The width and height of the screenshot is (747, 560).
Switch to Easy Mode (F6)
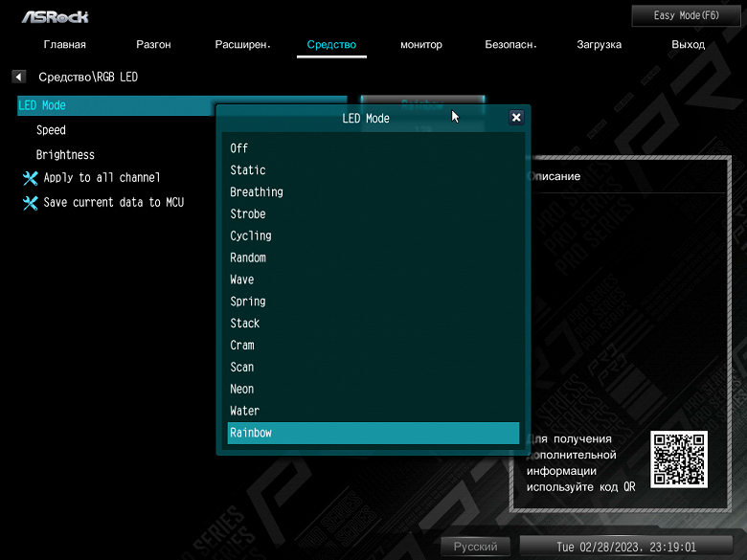tap(686, 15)
